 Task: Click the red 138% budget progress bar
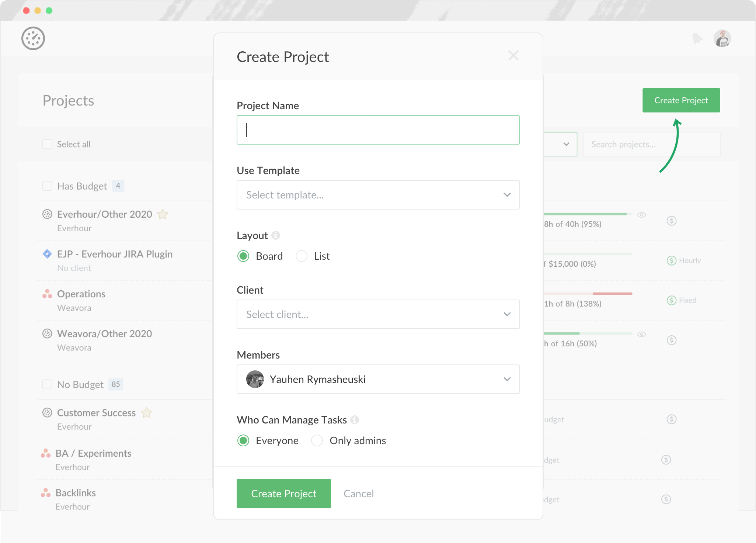[612, 294]
